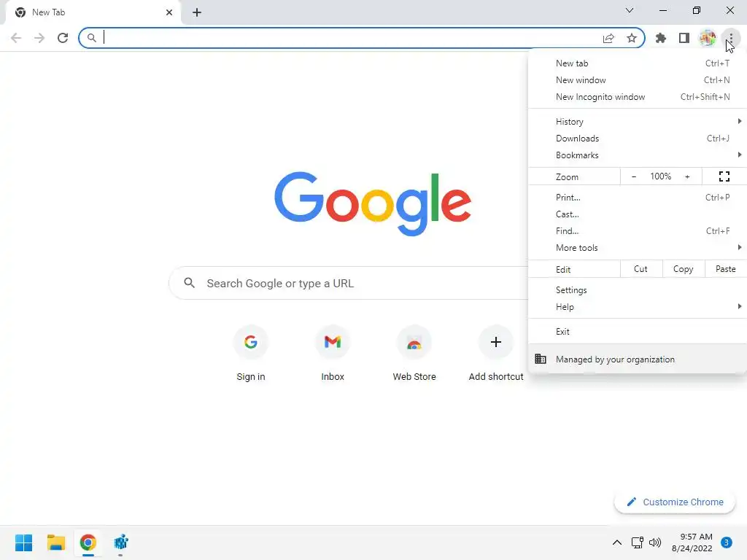Close the three-dot Chrome menu button

click(x=731, y=37)
